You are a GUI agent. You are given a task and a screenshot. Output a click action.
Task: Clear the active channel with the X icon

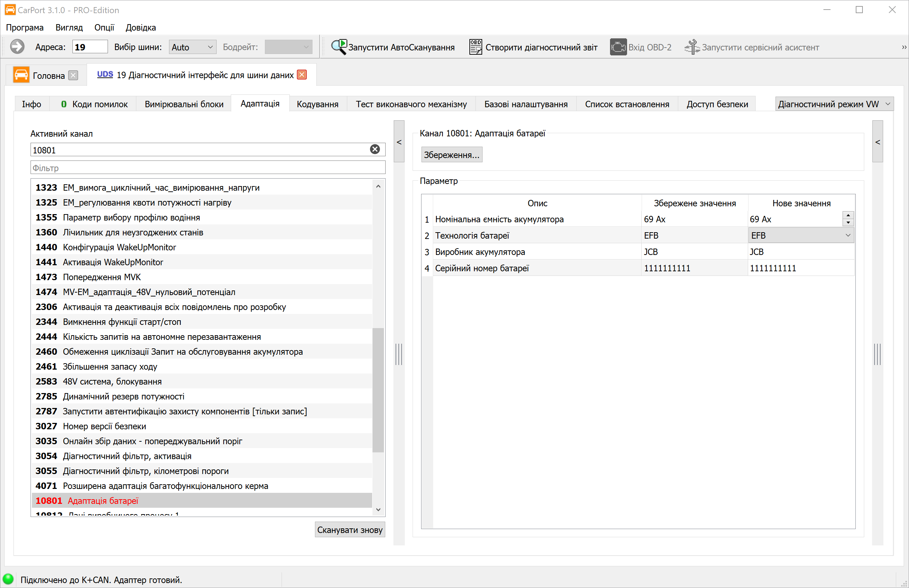375,149
